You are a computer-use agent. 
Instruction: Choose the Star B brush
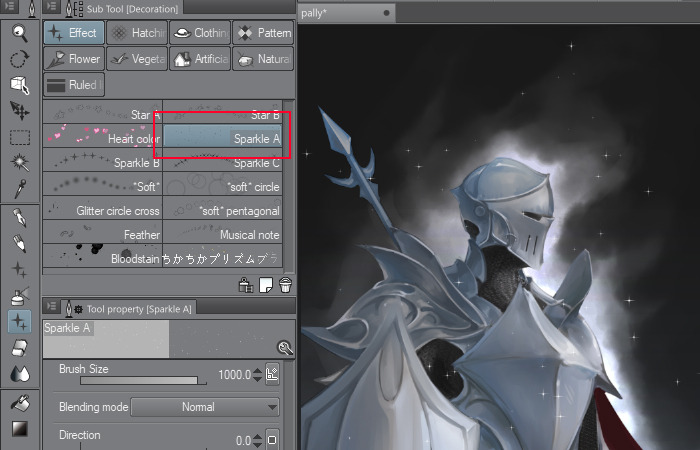(x=223, y=112)
